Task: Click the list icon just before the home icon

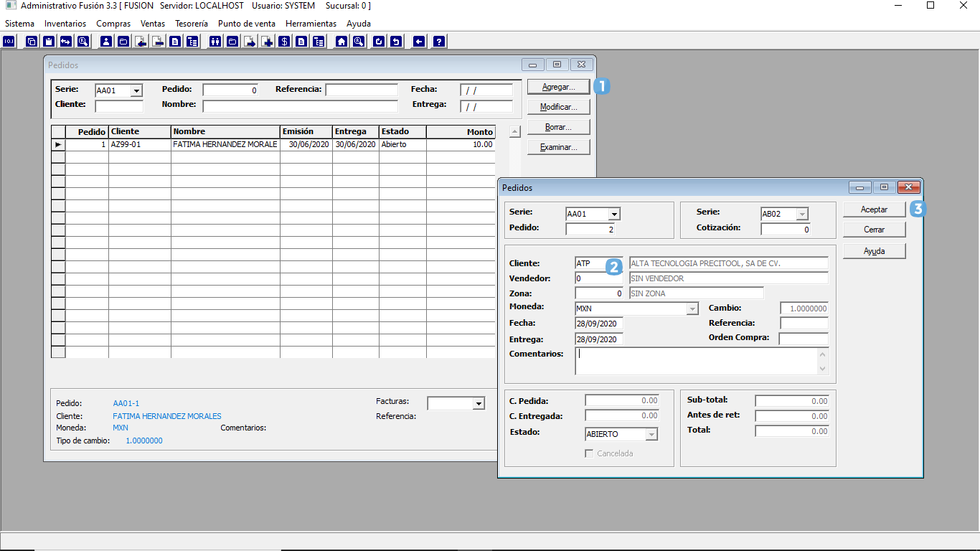Action: point(319,42)
